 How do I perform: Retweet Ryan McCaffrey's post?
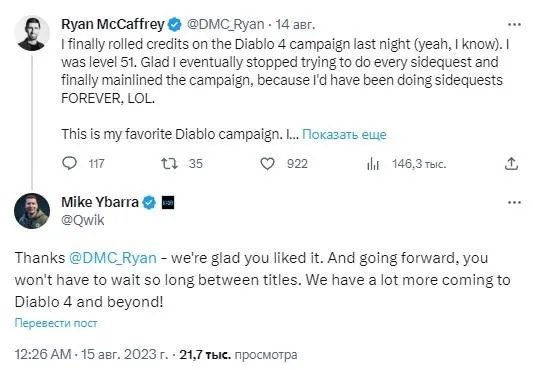pos(169,164)
